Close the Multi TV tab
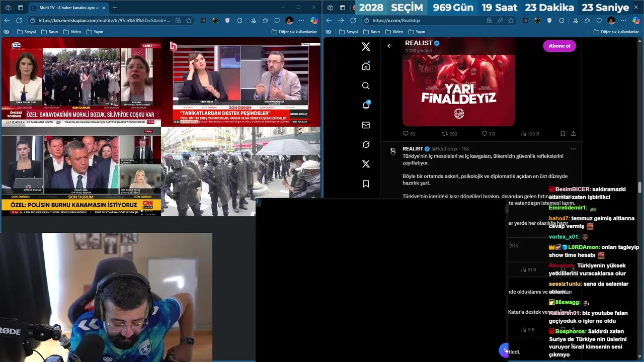Image resolution: width=644 pixels, height=362 pixels. tap(103, 8)
